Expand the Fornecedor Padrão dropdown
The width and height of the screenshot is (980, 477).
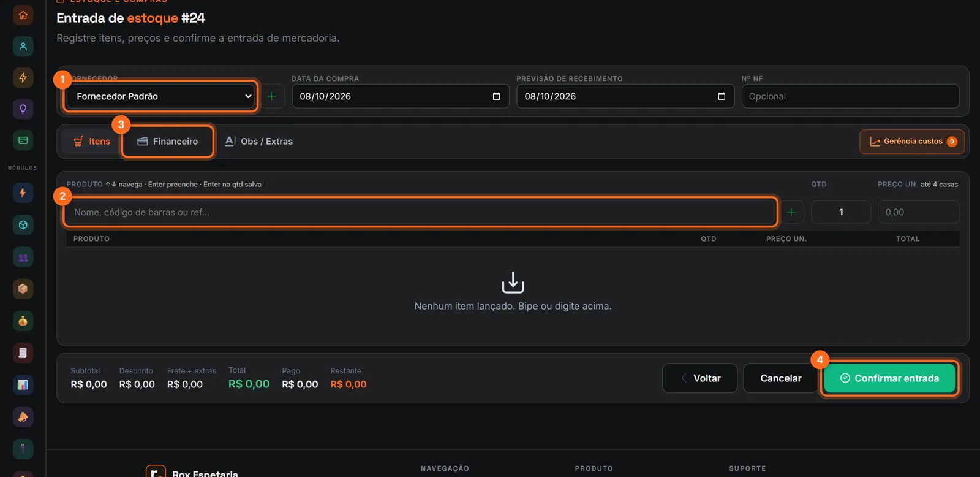click(x=160, y=96)
